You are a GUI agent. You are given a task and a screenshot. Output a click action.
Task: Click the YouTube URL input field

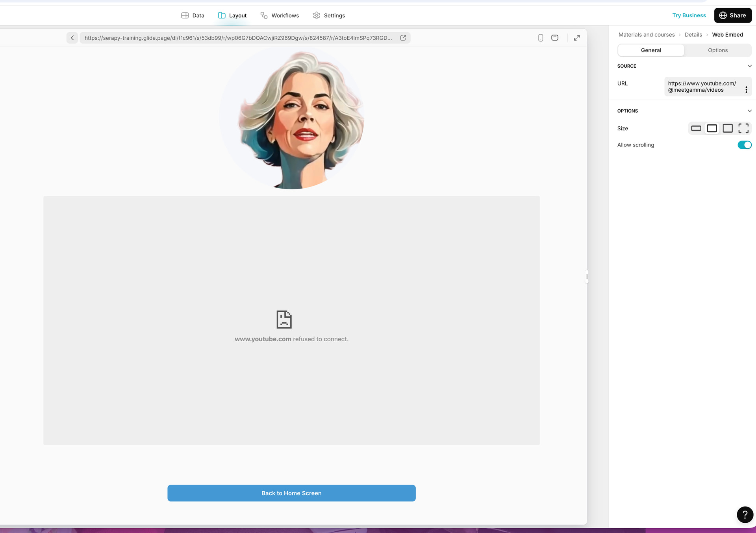click(x=702, y=87)
